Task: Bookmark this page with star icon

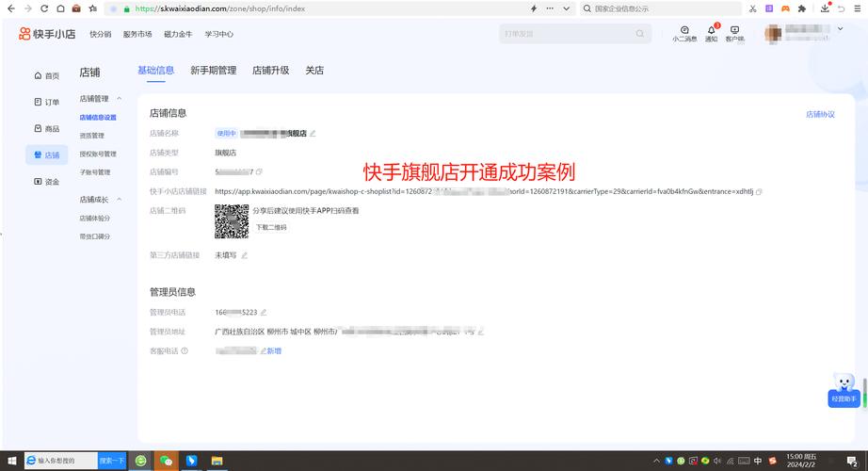Action: (x=93, y=8)
